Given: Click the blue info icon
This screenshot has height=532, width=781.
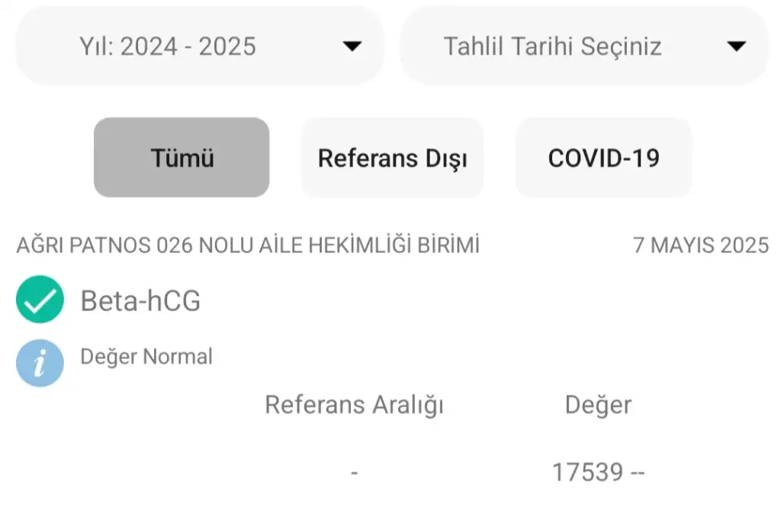Looking at the screenshot, I should (40, 363).
